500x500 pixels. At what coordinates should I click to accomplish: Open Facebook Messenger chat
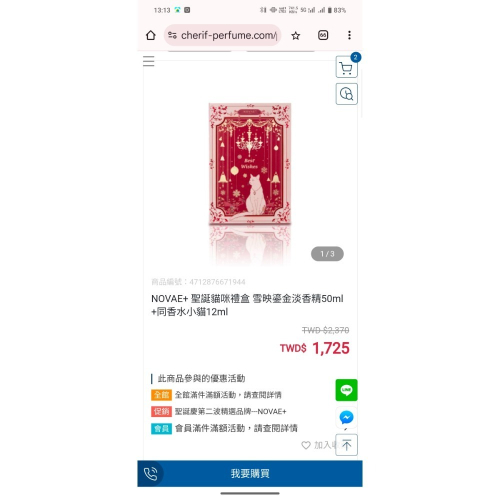[x=346, y=417]
